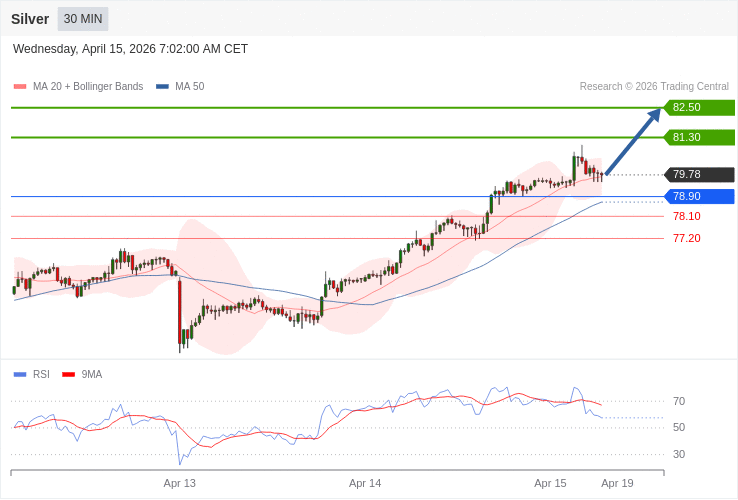
Task: Click the 30 MIN timeframe button
Action: (83, 19)
